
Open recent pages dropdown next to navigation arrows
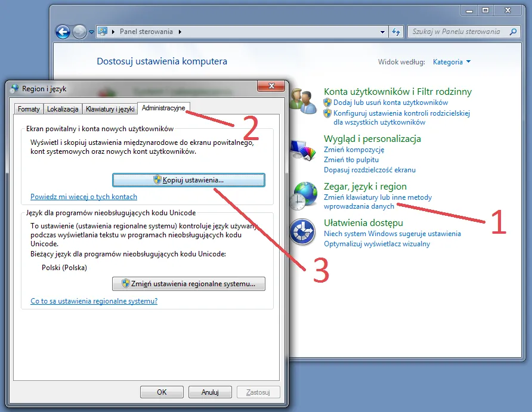[x=91, y=32]
